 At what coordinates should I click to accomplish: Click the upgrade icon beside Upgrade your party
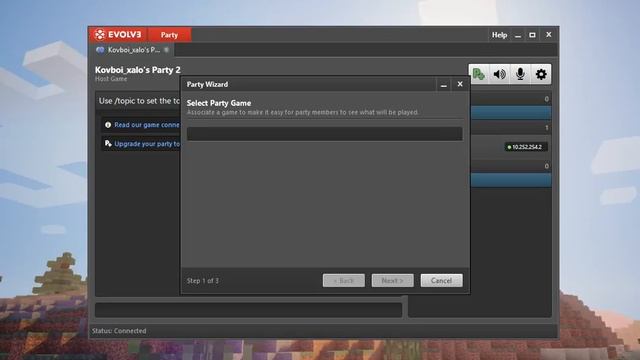pyautogui.click(x=108, y=143)
